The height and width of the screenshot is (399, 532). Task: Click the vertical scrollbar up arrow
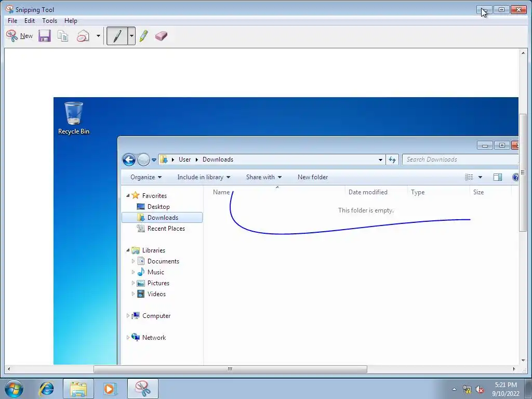(x=523, y=52)
